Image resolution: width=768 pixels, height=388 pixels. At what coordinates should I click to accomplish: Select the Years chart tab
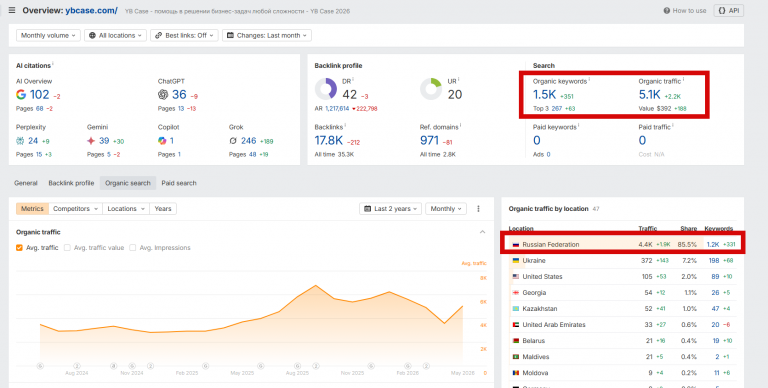163,209
